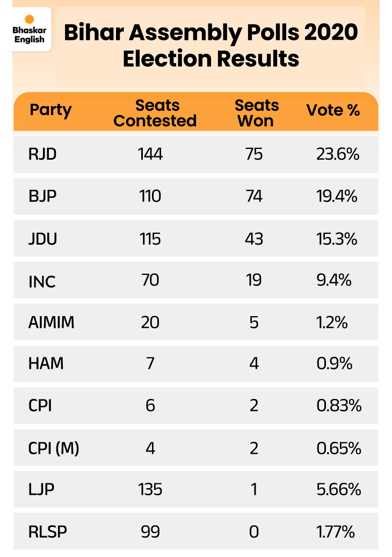Select the Party column header
Image resolution: width=392 pixels, height=557 pixels.
50,110
